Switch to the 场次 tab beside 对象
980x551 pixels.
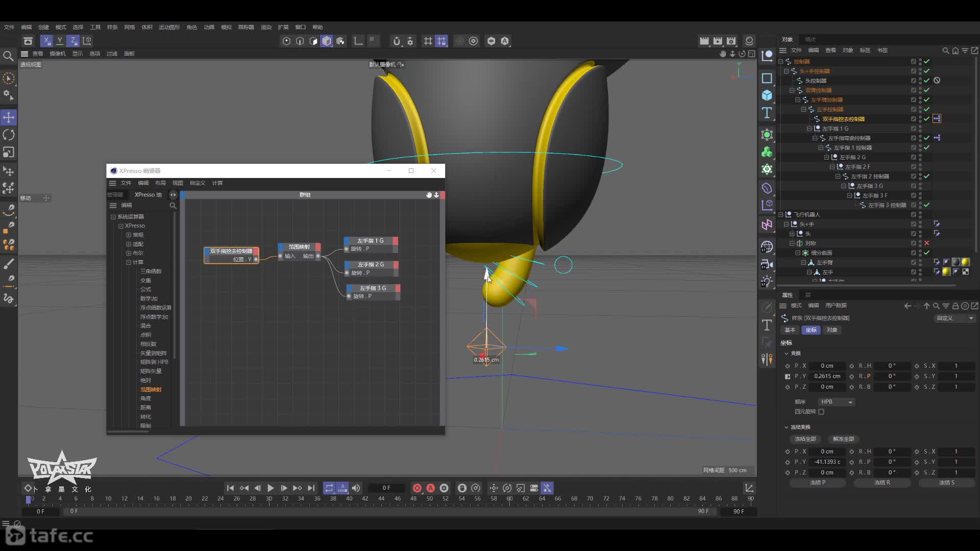coord(811,39)
